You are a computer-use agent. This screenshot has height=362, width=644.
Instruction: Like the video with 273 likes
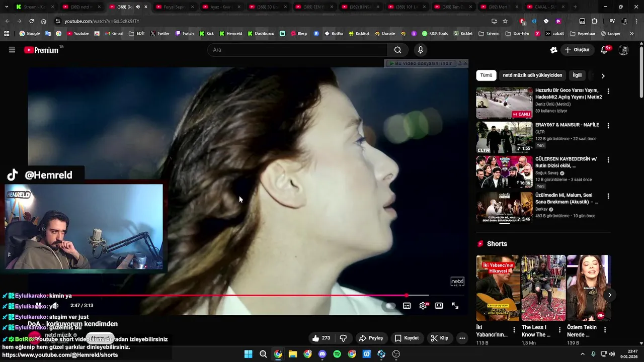pos(320,338)
